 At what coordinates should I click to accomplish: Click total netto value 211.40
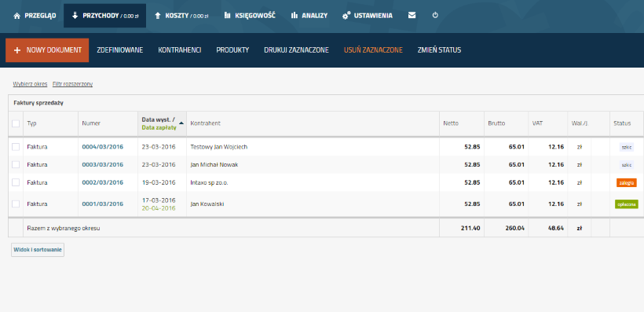(x=470, y=228)
